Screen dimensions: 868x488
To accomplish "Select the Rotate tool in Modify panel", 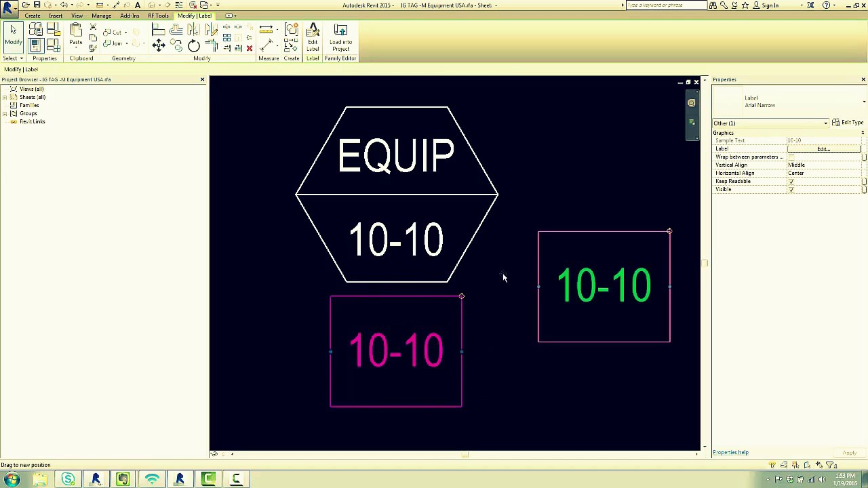I will point(194,45).
